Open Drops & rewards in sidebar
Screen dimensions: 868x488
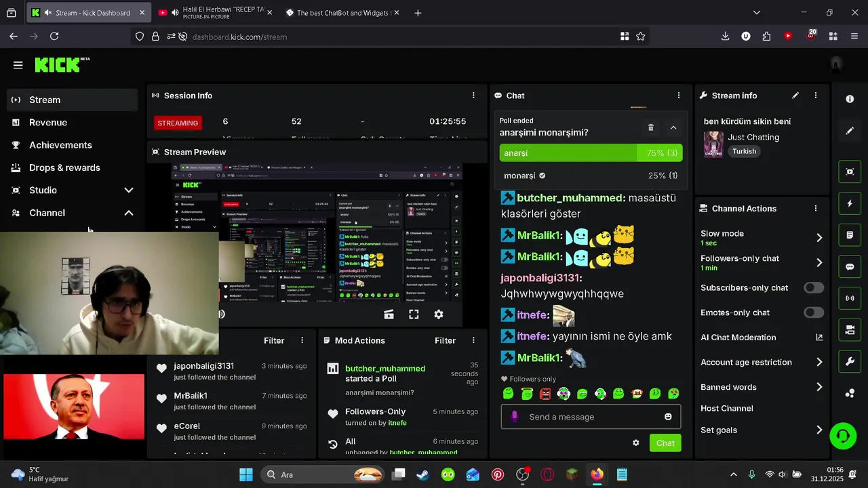[x=72, y=167]
